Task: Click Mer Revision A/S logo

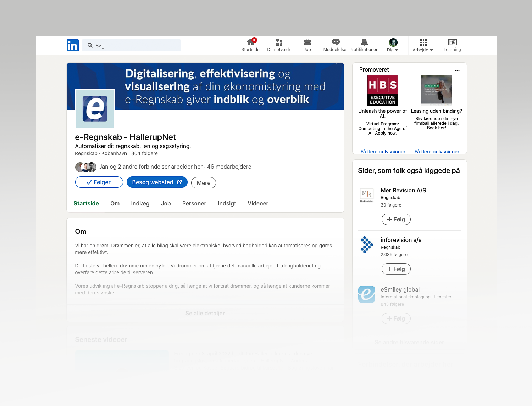Action: click(x=367, y=195)
